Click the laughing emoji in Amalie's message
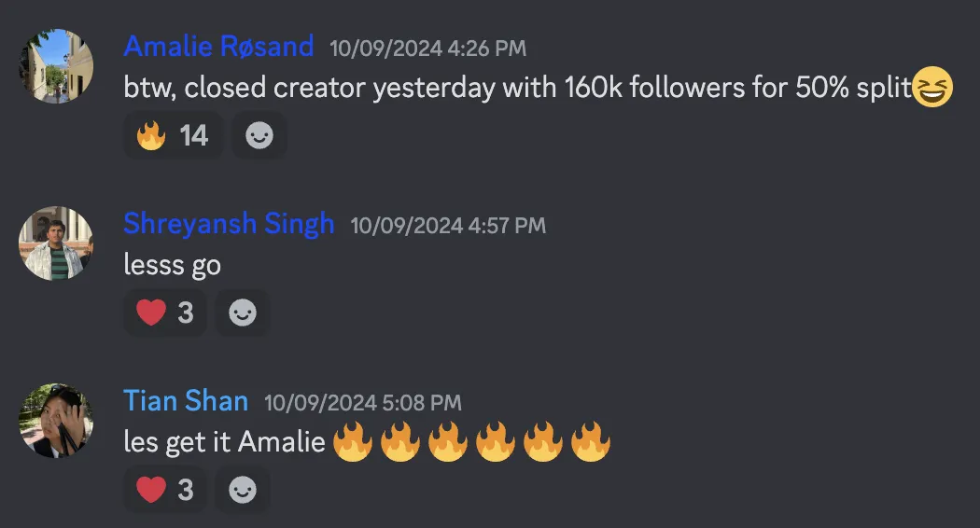Image resolution: width=980 pixels, height=528 pixels. pos(932,88)
